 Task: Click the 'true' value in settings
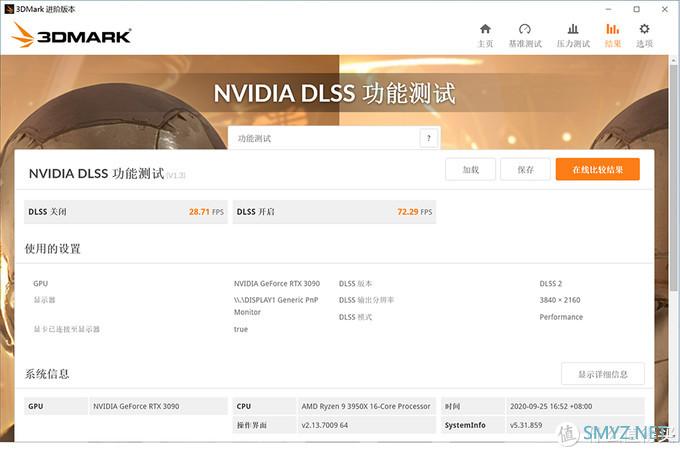(x=241, y=329)
